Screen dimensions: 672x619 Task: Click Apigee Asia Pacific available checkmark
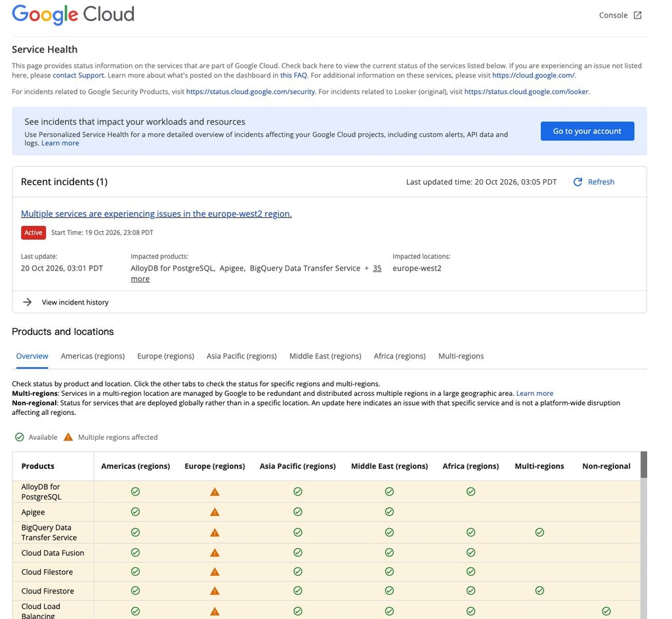tap(298, 511)
